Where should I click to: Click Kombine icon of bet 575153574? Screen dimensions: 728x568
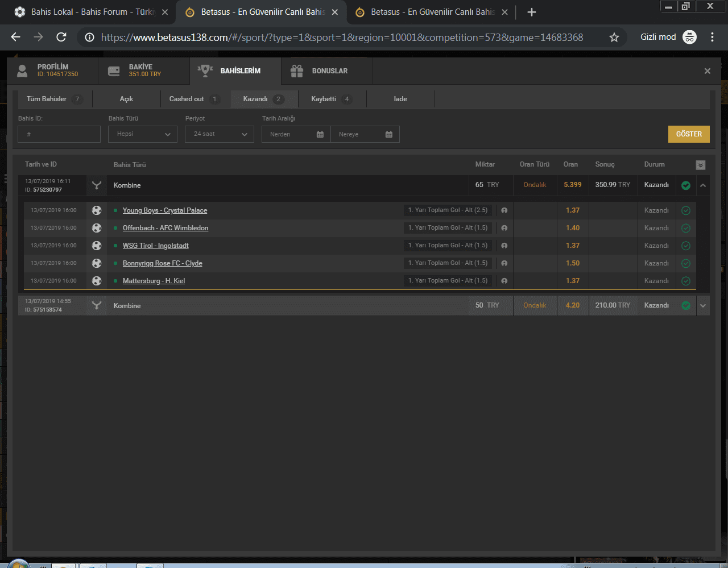click(x=97, y=306)
